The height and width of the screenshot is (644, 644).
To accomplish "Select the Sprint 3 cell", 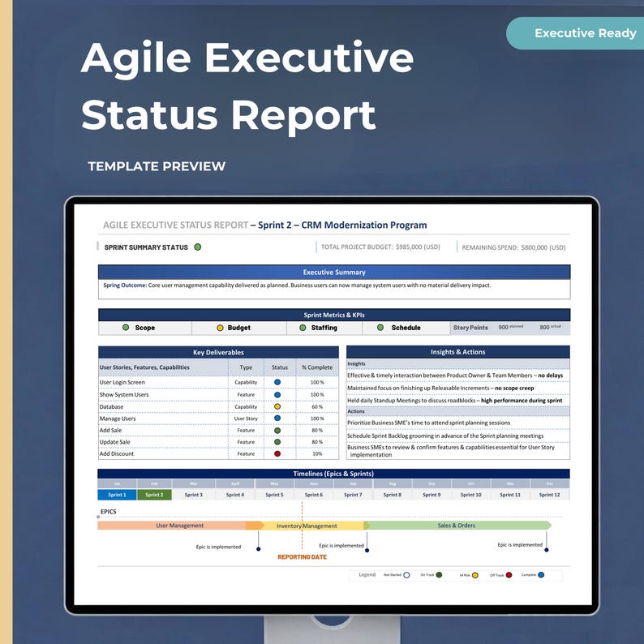I will (194, 495).
